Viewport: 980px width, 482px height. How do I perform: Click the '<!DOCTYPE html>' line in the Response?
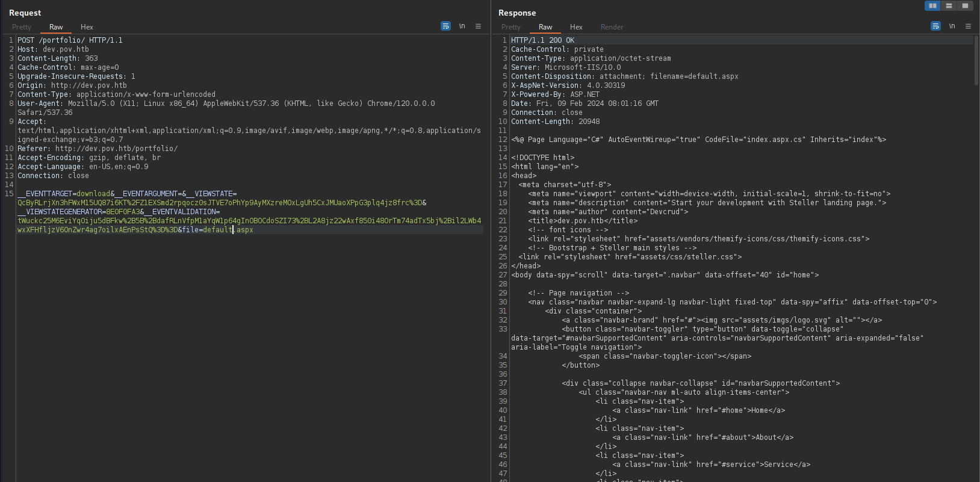(x=543, y=158)
